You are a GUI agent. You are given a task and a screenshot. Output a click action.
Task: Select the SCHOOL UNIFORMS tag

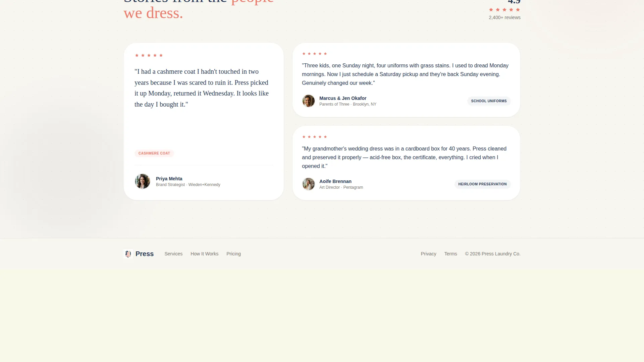[489, 101]
